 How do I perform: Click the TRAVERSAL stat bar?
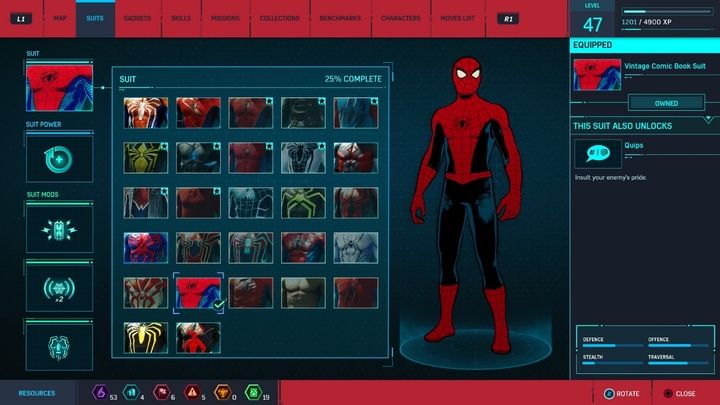(678, 363)
